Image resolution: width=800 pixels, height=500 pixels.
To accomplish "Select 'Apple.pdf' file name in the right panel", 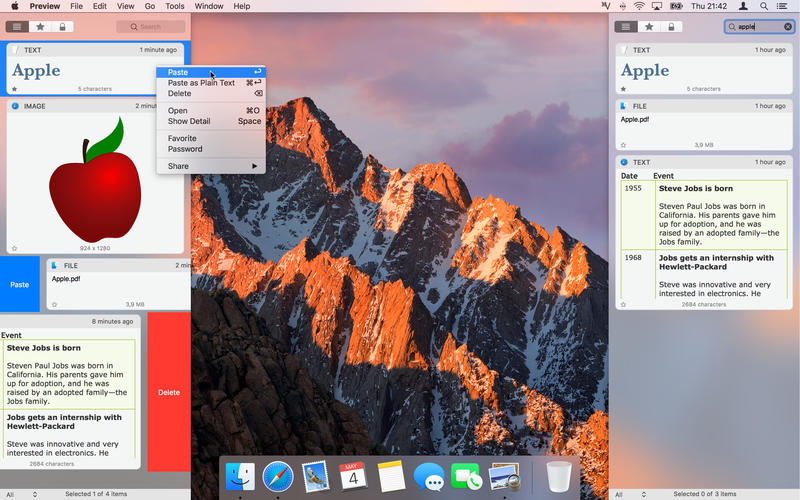I will pos(635,119).
